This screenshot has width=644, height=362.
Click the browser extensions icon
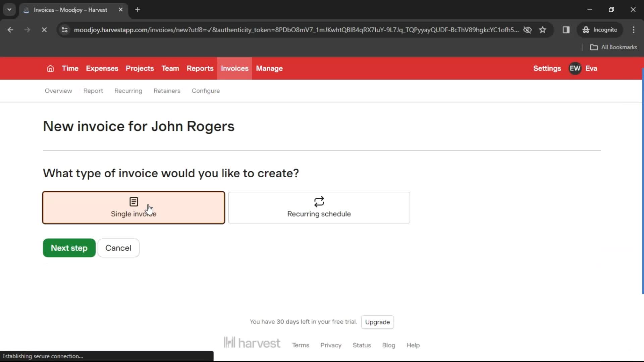click(x=567, y=29)
